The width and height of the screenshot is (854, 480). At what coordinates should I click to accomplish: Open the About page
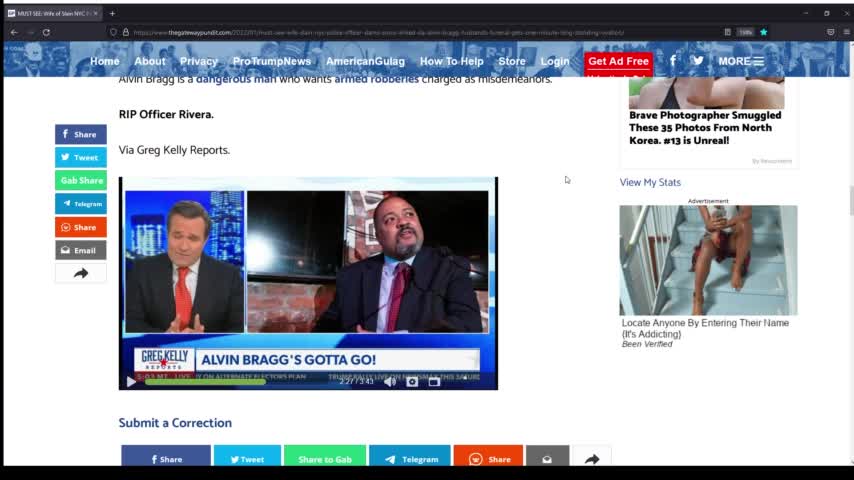pyautogui.click(x=150, y=61)
